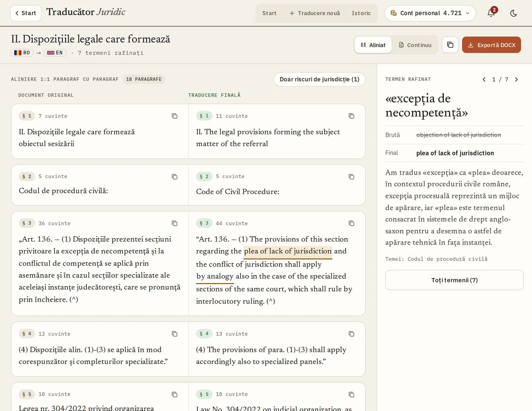
Task: Copy translated paragraph § 1 text
Action: 351,116
